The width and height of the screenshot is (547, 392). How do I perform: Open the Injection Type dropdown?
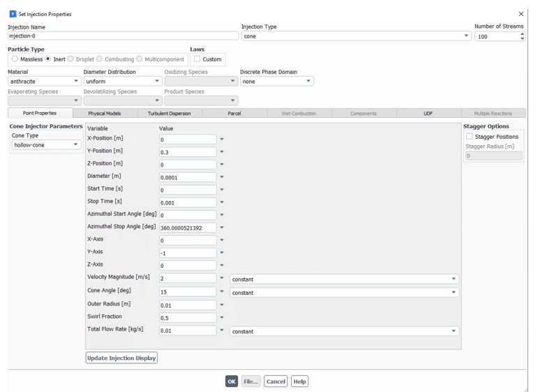click(x=467, y=36)
